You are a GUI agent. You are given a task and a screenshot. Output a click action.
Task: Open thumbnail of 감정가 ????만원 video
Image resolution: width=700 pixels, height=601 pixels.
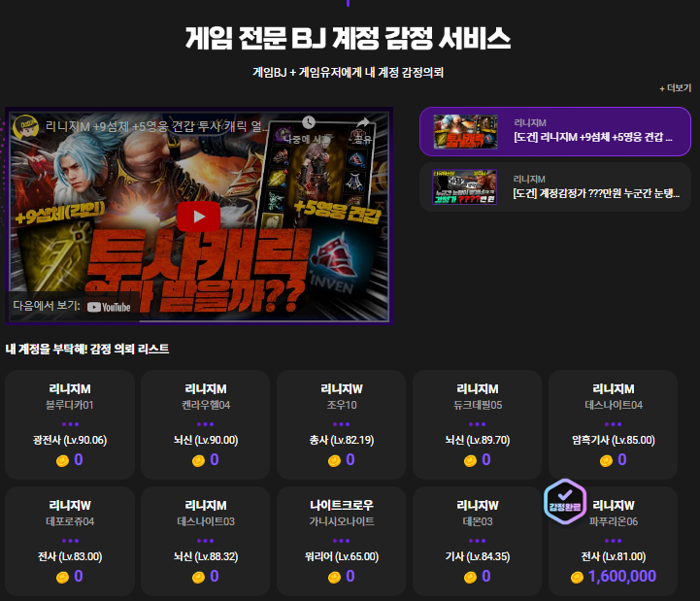(x=465, y=187)
